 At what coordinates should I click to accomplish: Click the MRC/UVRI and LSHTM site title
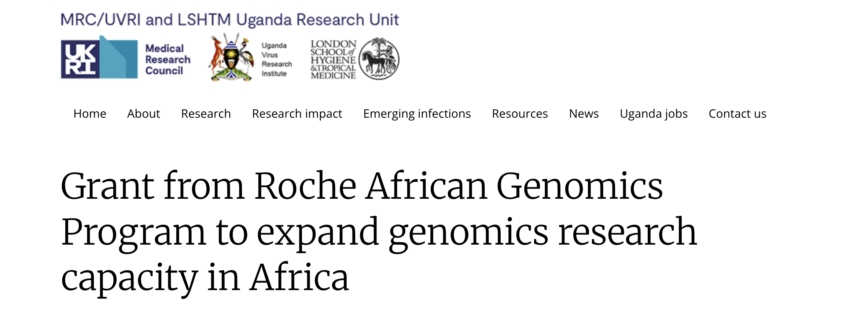coord(229,20)
